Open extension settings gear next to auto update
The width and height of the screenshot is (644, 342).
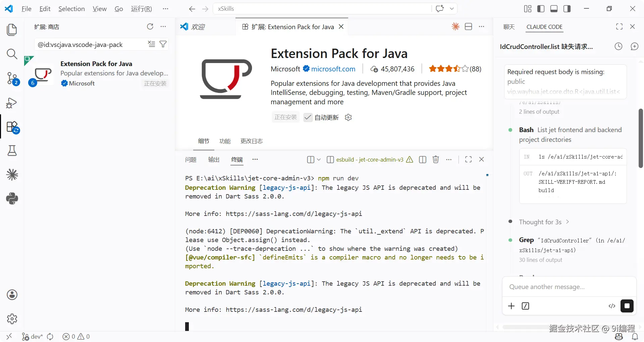tap(348, 117)
